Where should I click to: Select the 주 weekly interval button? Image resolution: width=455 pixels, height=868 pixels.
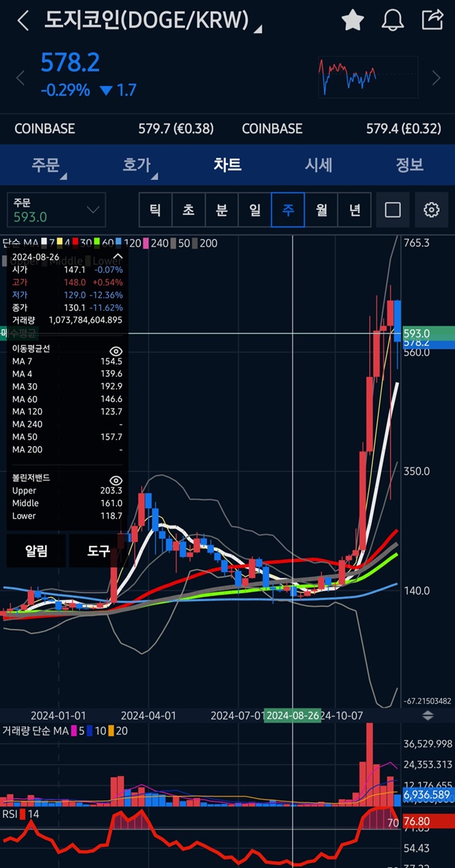point(288,210)
